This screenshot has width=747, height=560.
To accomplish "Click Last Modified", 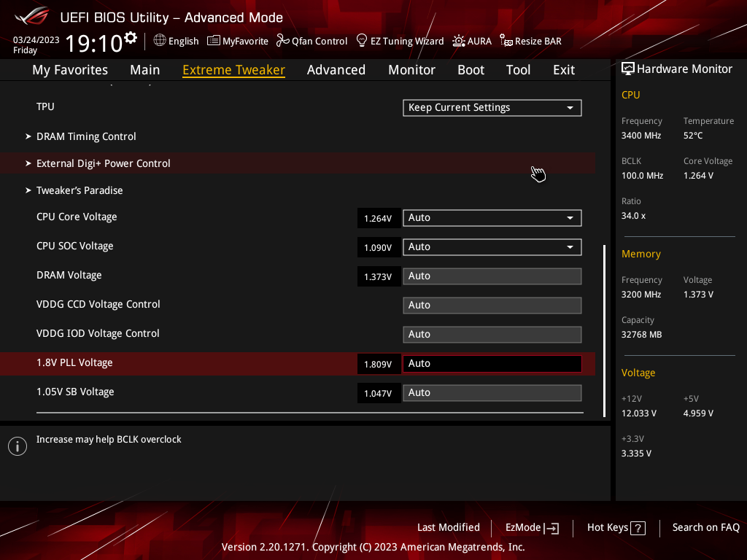I will point(449,528).
